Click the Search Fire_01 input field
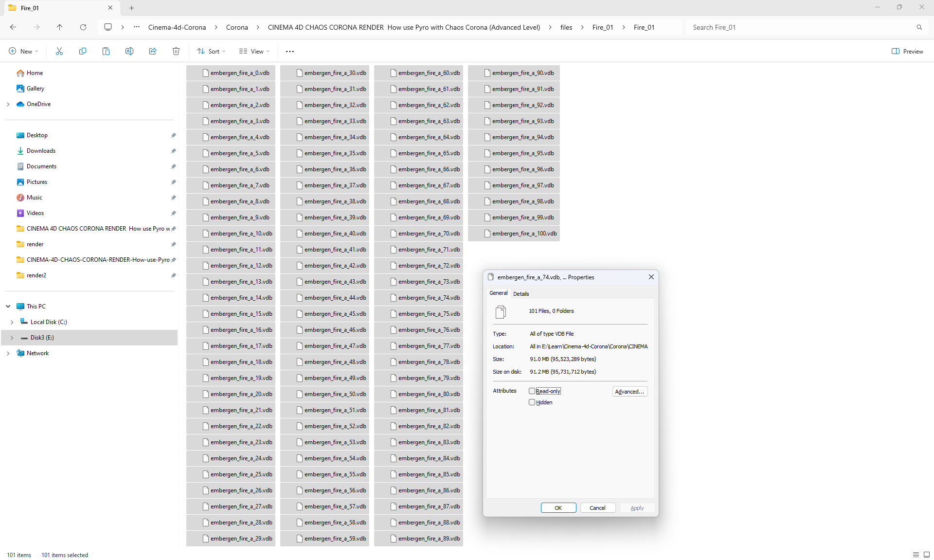 [x=800, y=27]
